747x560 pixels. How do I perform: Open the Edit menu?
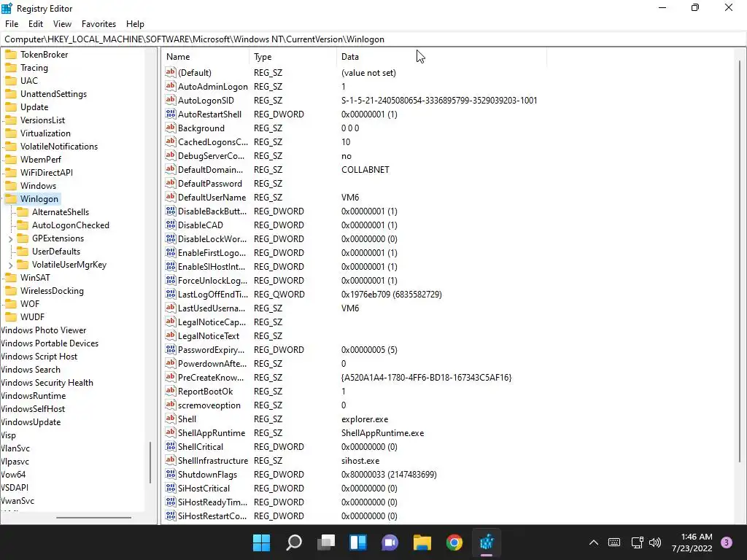point(35,24)
